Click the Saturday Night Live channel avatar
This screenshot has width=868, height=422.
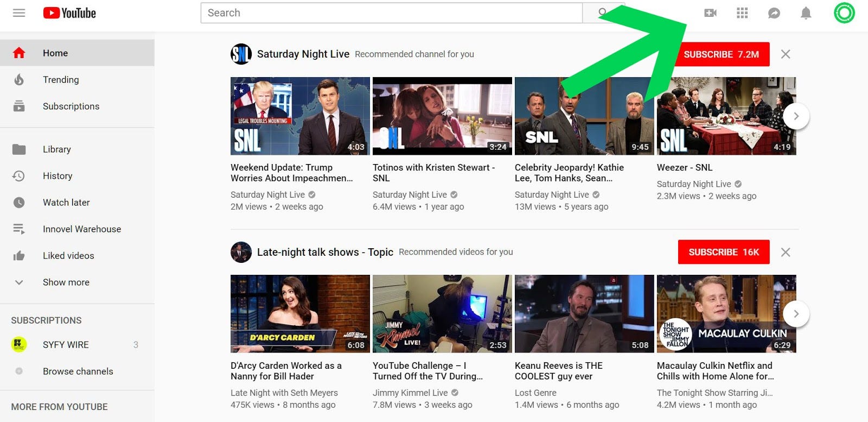[x=241, y=54]
